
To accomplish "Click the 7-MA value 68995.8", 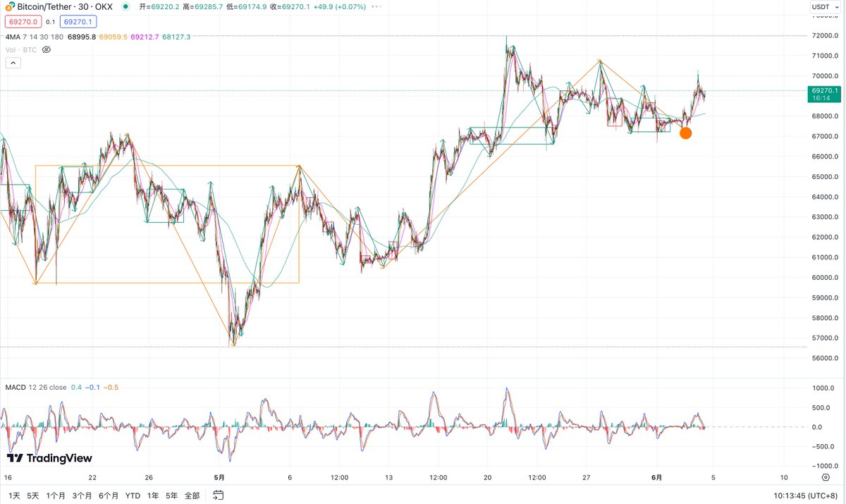I will [x=82, y=37].
